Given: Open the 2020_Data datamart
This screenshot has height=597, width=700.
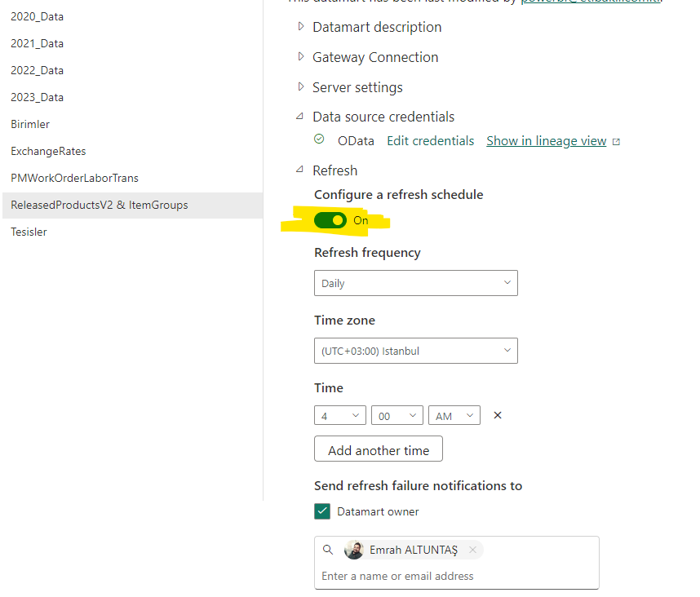Looking at the screenshot, I should click(37, 17).
